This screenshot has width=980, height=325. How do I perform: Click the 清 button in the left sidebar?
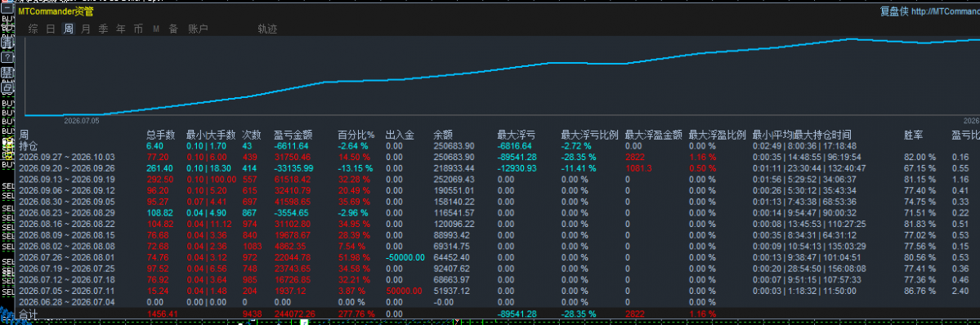(7, 43)
